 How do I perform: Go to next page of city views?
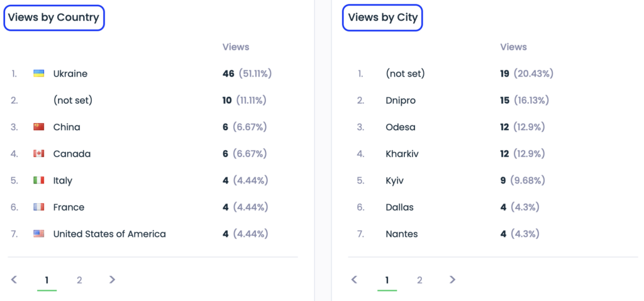point(452,280)
